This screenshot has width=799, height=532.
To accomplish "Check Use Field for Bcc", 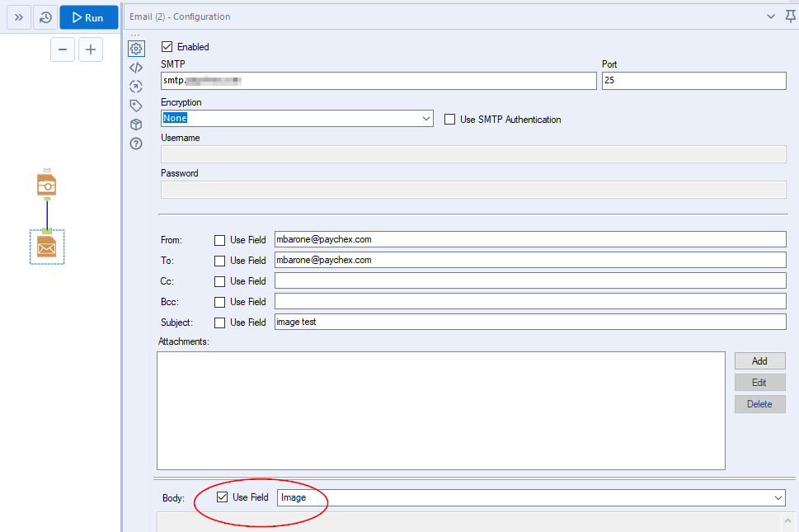I will [219, 302].
